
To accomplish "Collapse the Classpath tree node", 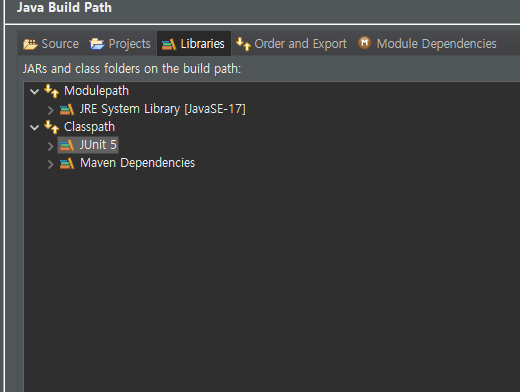I will [34, 127].
